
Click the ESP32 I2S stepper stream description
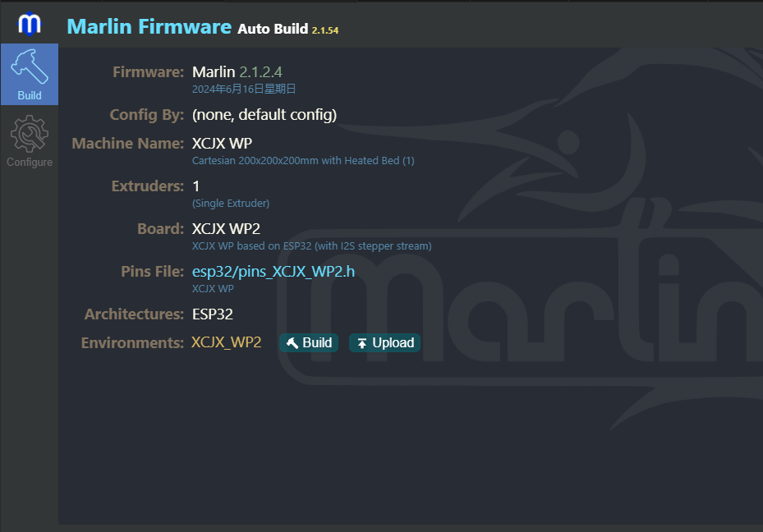[312, 246]
